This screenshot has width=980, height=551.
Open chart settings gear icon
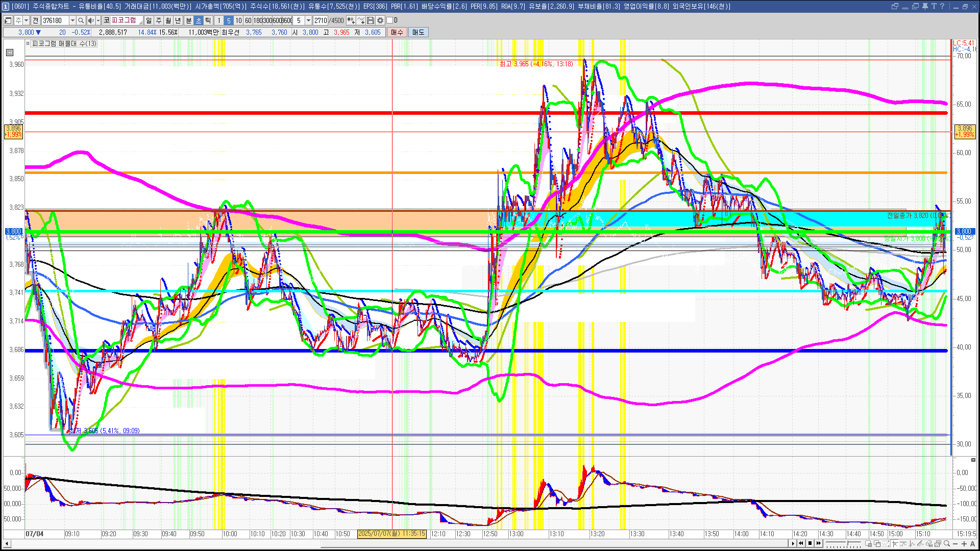(380, 20)
